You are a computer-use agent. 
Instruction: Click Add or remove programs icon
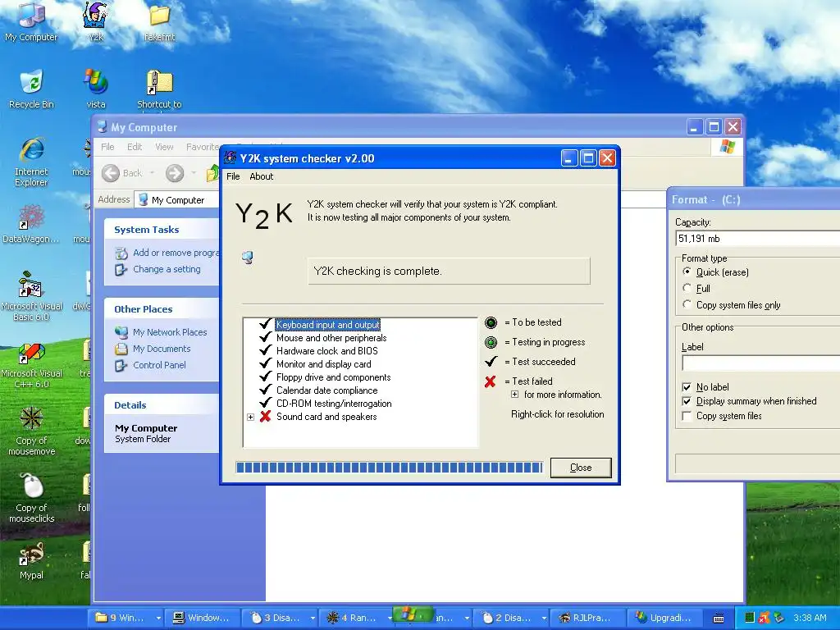point(121,253)
